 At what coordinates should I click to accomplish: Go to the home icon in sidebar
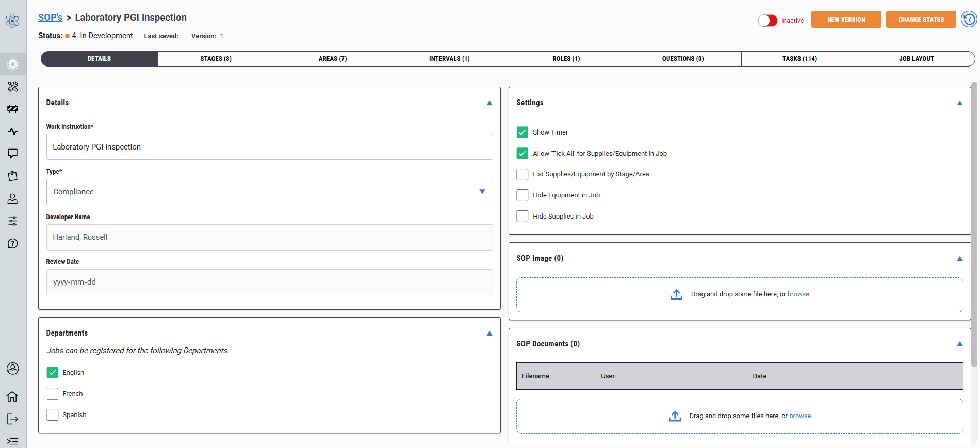click(x=13, y=396)
